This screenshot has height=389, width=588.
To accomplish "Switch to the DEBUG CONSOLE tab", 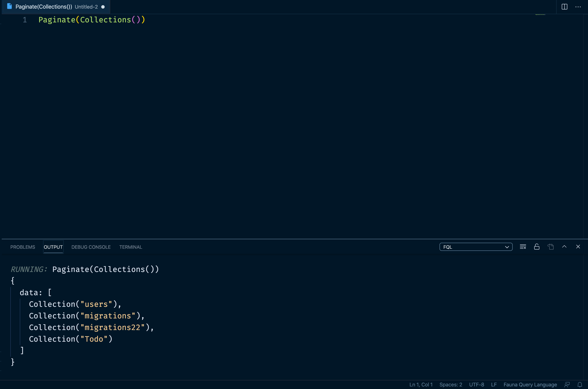I will pos(91,247).
